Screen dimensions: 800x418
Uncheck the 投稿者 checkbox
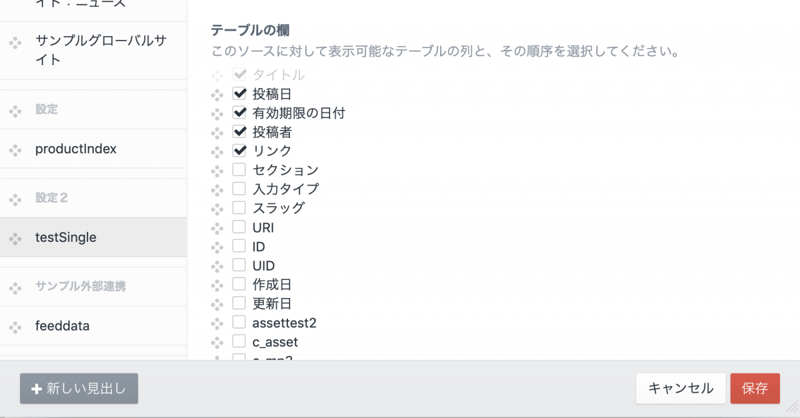click(x=240, y=131)
